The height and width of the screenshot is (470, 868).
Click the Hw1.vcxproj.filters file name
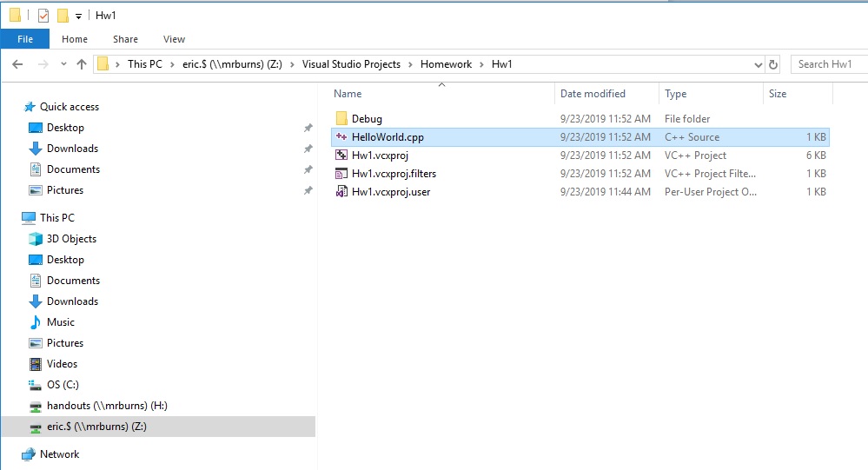coord(394,173)
